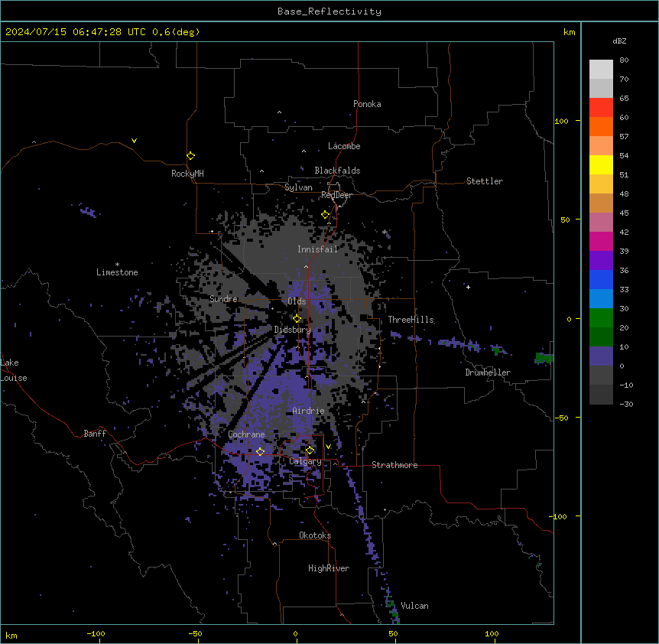
Task: Pick the red 60-65 dBZ legend color
Action: click(x=601, y=108)
